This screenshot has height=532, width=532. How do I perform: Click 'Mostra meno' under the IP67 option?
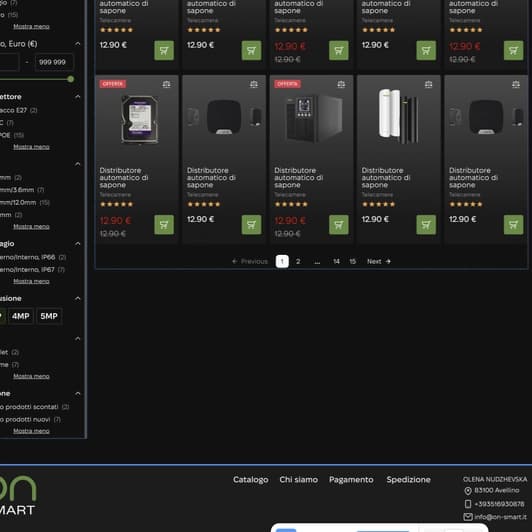tap(31, 281)
